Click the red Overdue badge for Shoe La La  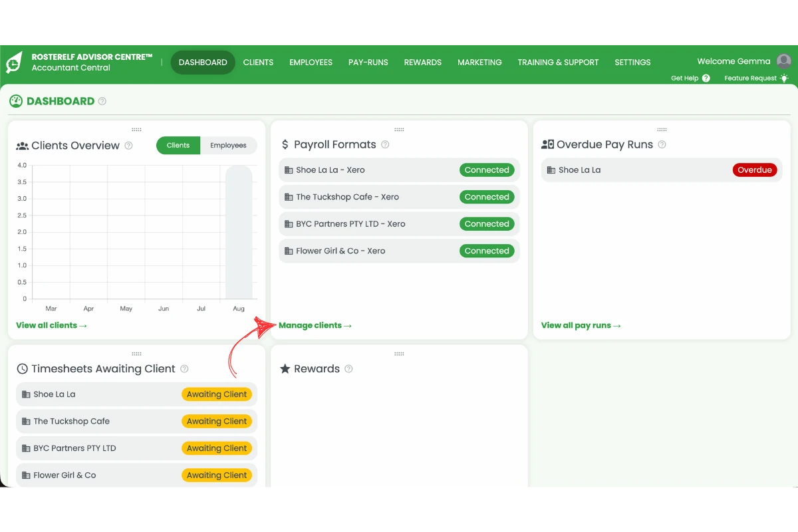tap(755, 170)
